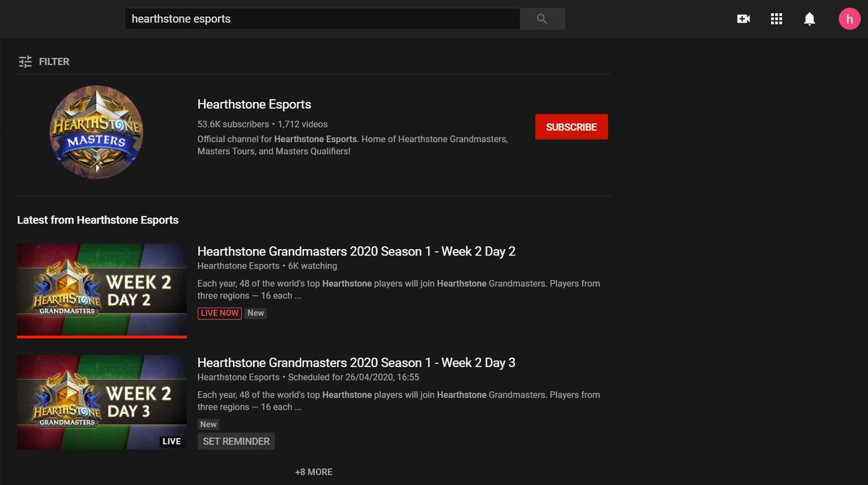
Task: Open the Week 2 Day 2 thumbnail
Action: point(102,291)
